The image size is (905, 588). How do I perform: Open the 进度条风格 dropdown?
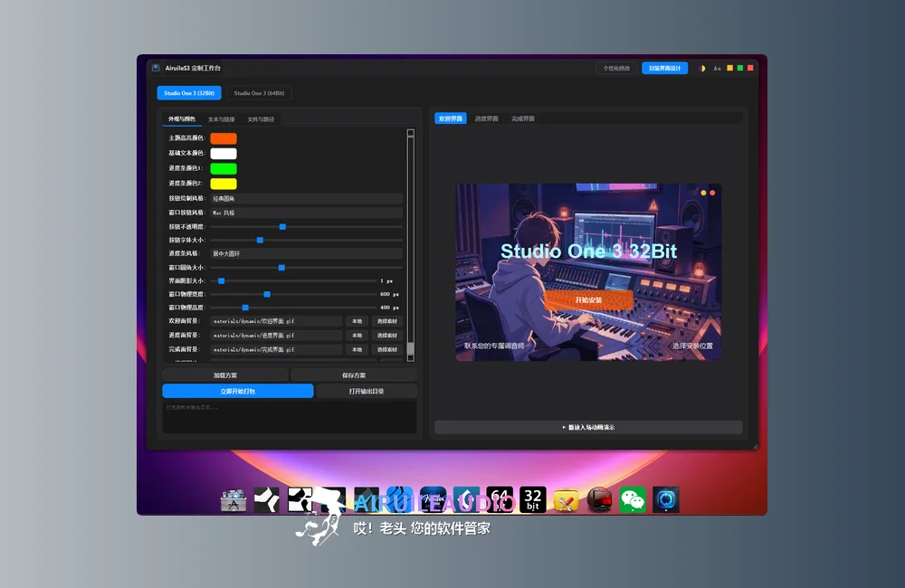(307, 254)
